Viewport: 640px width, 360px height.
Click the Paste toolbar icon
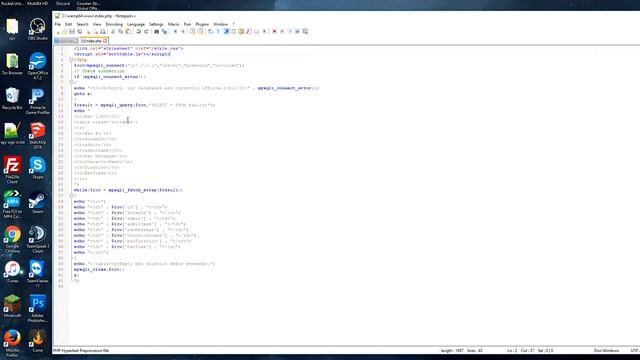point(128,31)
